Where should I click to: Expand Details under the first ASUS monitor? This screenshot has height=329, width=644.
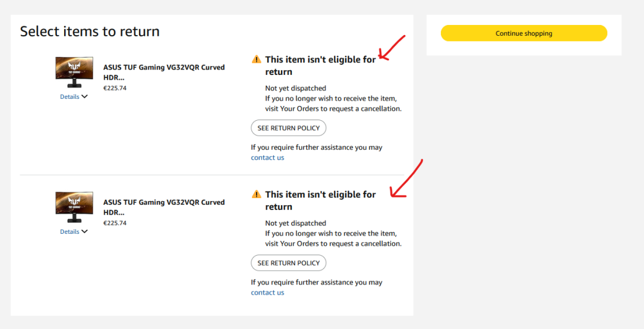pos(74,96)
